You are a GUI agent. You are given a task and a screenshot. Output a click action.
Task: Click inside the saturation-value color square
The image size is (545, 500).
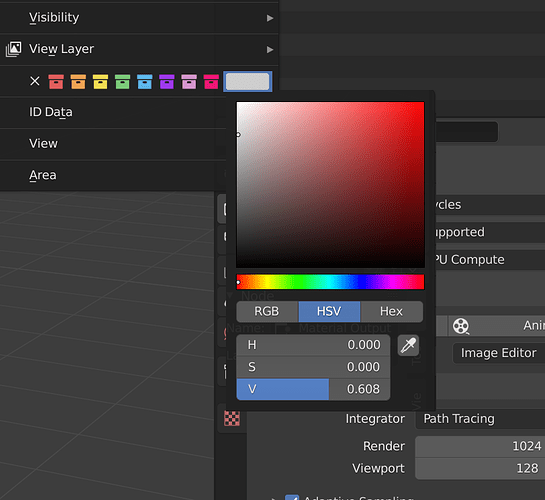330,185
